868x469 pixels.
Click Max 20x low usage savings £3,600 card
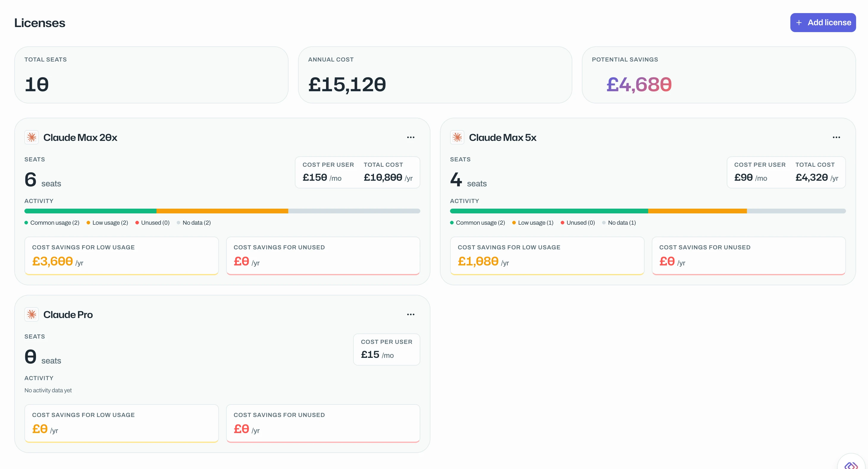coord(121,256)
